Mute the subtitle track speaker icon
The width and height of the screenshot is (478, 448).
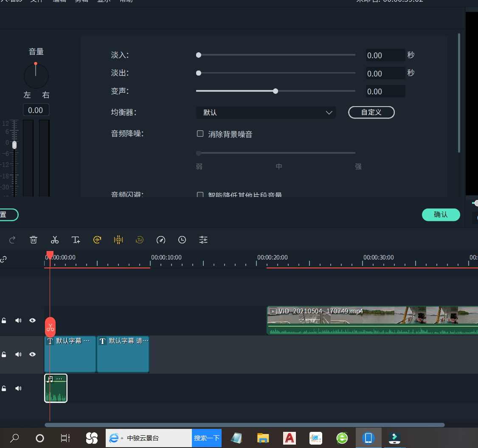click(x=18, y=355)
